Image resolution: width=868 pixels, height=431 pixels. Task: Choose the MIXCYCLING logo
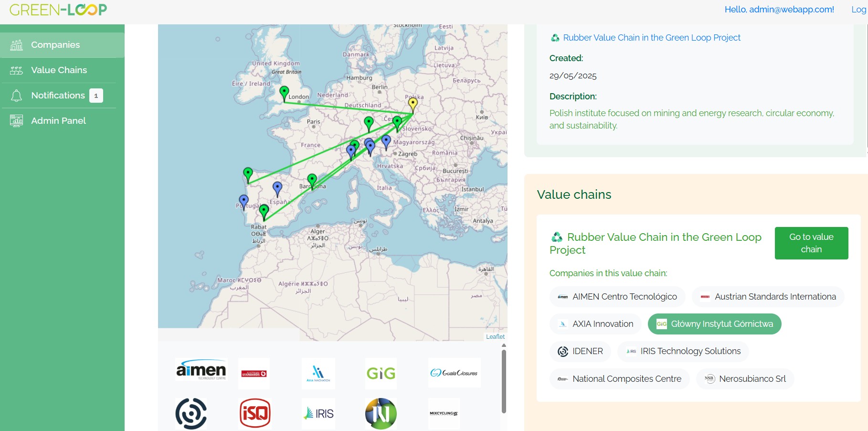[444, 413]
